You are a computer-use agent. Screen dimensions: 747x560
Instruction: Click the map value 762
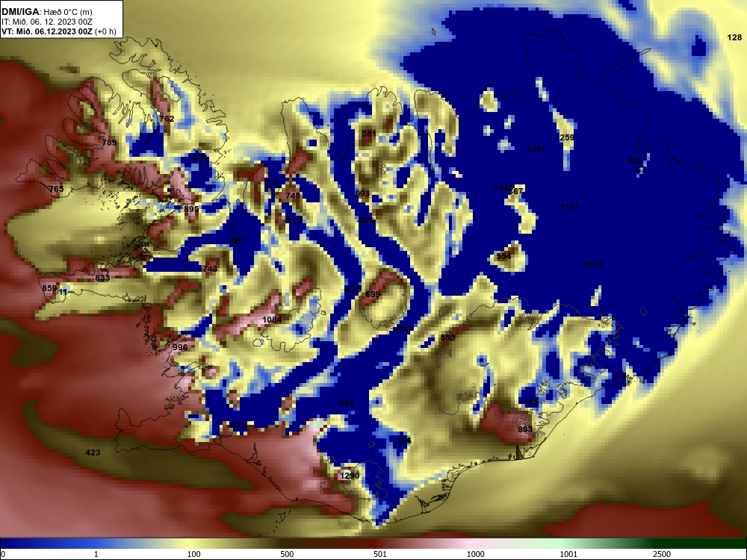[x=167, y=119]
